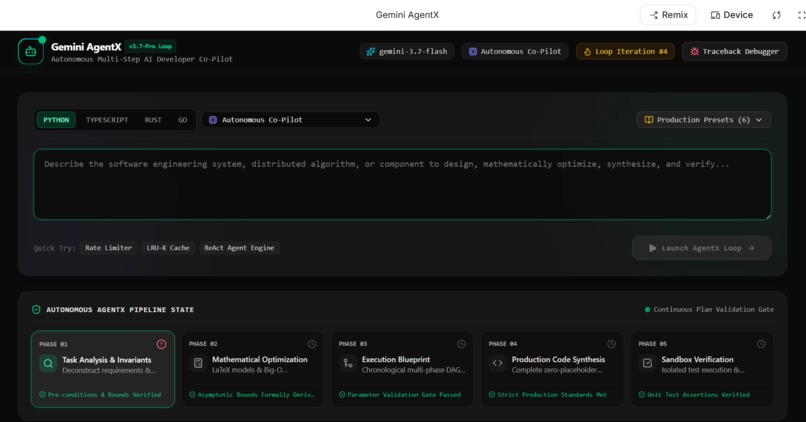
Task: Open the Traceback Debugger
Action: pyautogui.click(x=735, y=51)
